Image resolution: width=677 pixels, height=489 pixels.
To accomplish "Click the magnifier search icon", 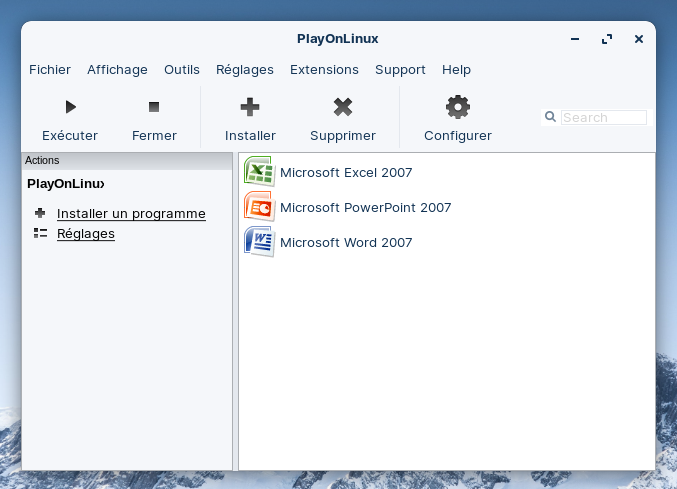I will (x=550, y=117).
